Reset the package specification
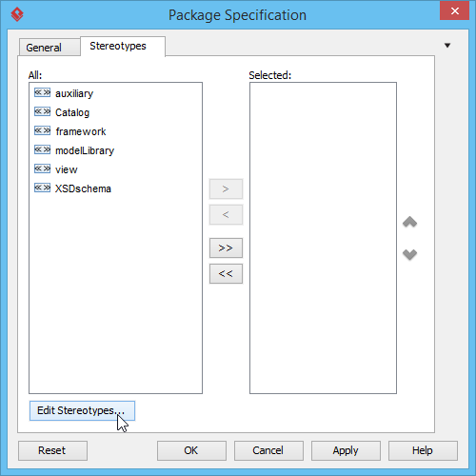Viewport: 476px width, 476px height. click(x=52, y=450)
